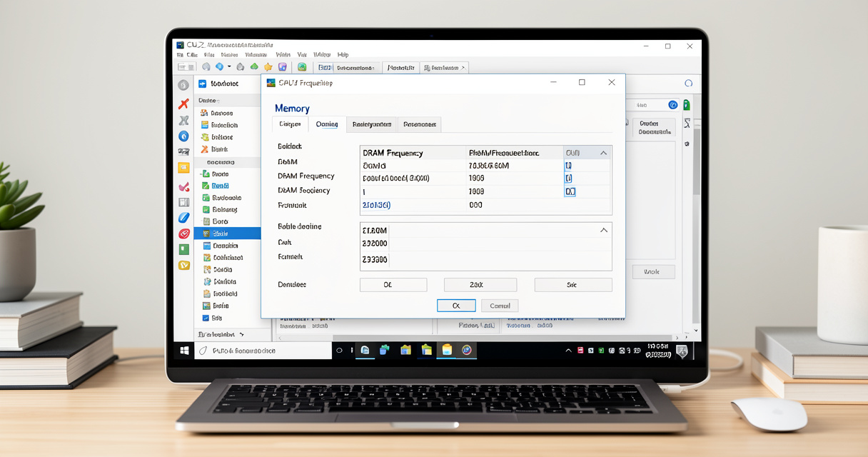The image size is (868, 457).
Task: Click the left wide button above OK
Action: pyautogui.click(x=393, y=285)
